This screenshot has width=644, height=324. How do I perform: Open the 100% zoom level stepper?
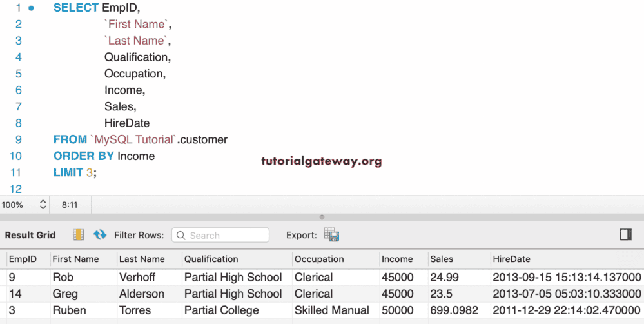click(x=43, y=205)
